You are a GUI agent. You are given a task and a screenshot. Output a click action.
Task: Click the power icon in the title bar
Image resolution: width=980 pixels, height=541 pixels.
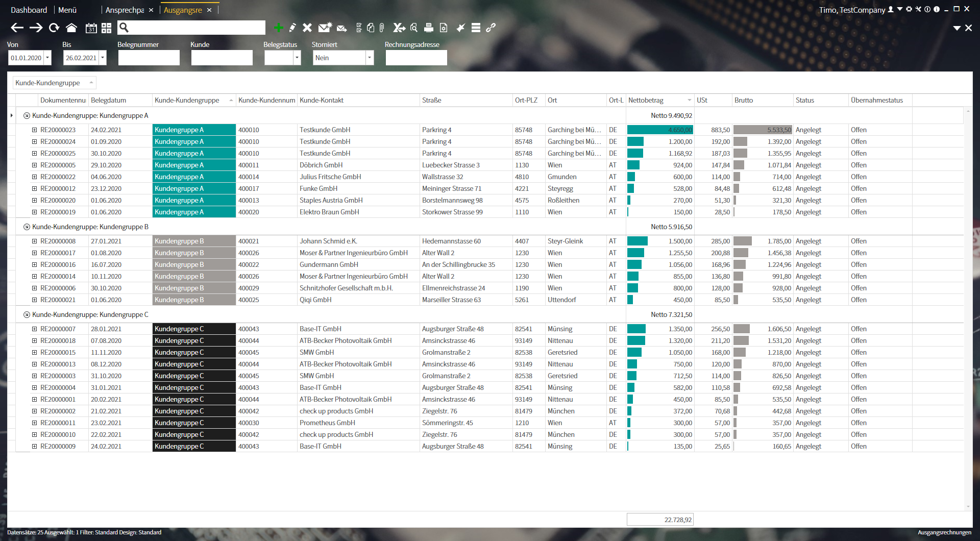[x=927, y=9]
